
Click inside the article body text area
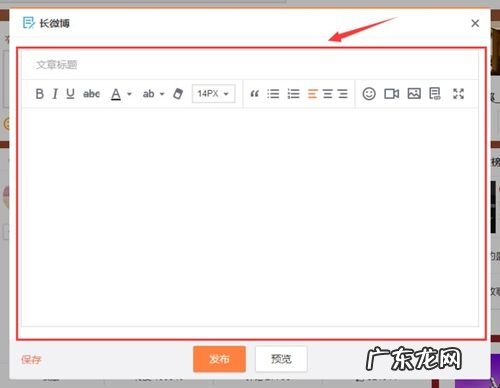250,217
